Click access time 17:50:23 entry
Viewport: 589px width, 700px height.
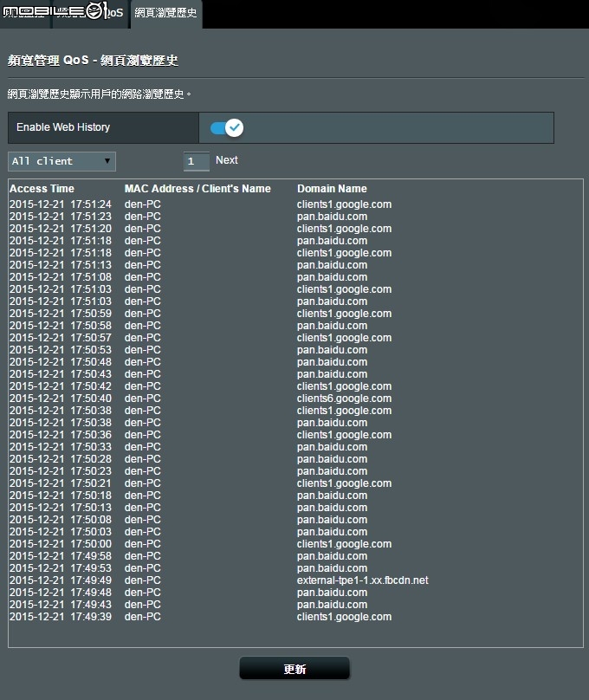61,471
